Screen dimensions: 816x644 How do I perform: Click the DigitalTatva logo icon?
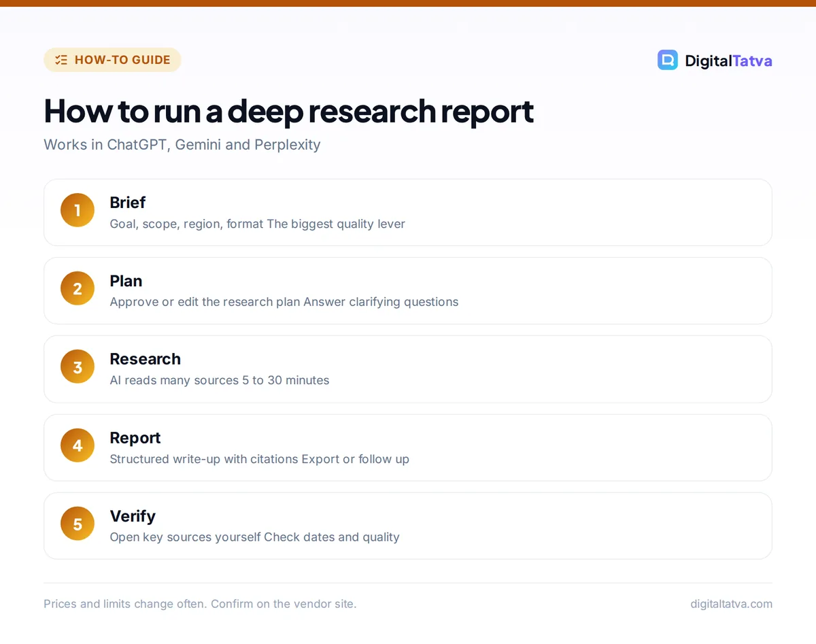coord(668,60)
